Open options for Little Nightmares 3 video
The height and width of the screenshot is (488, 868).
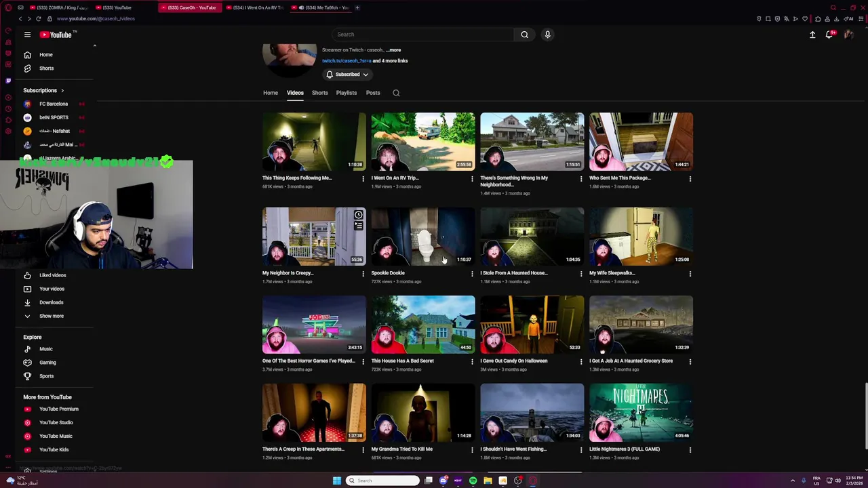tap(690, 450)
